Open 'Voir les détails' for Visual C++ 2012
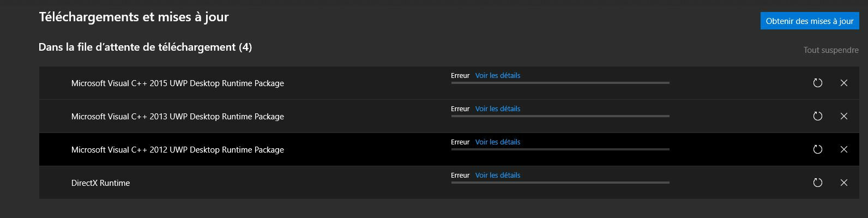The width and height of the screenshot is (868, 218). tap(498, 142)
